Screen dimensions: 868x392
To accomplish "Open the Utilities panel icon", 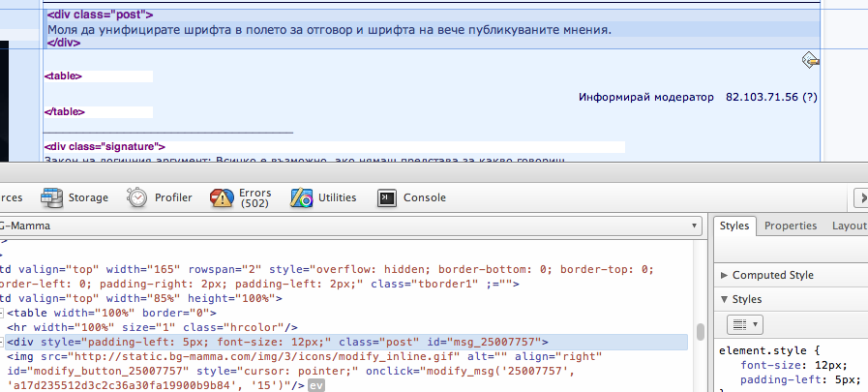I will (x=302, y=197).
